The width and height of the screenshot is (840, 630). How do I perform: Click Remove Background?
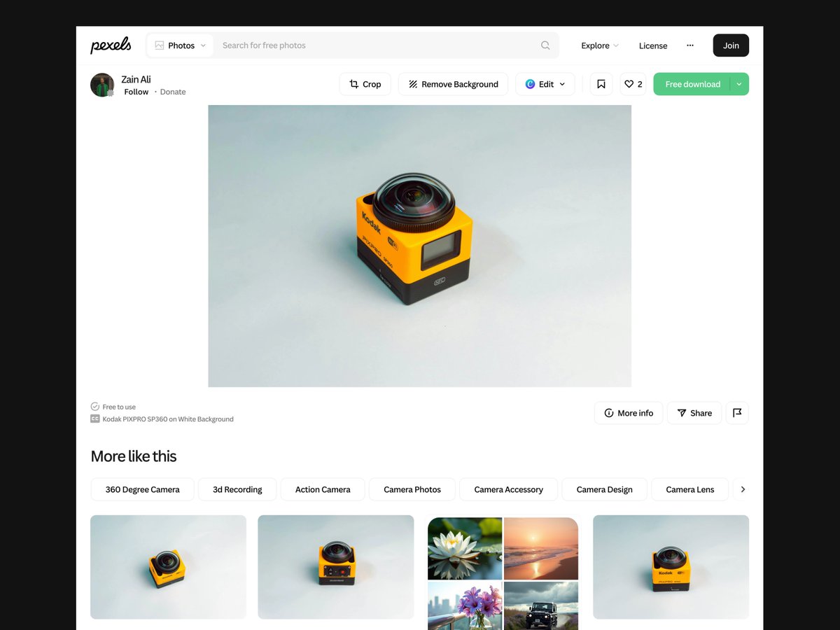click(x=453, y=84)
